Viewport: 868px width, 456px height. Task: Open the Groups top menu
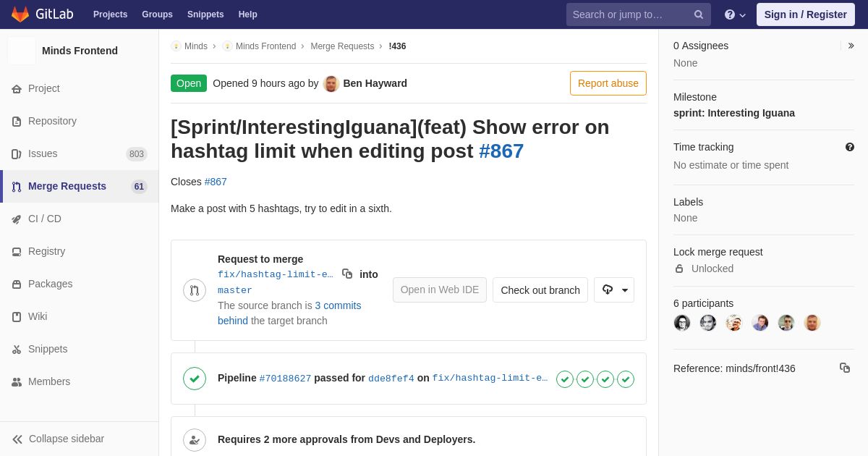(157, 14)
